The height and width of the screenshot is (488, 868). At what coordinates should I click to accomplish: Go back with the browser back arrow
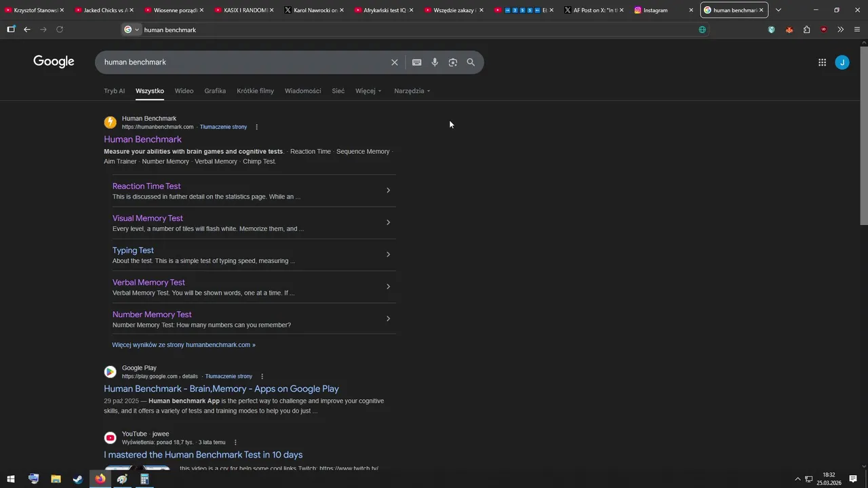[27, 30]
